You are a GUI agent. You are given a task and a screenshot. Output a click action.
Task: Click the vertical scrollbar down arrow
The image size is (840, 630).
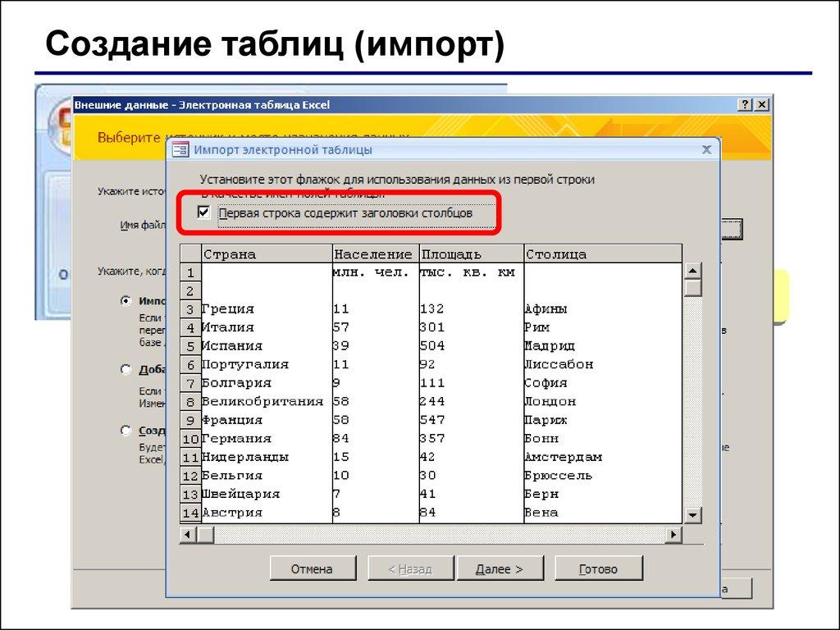point(692,515)
